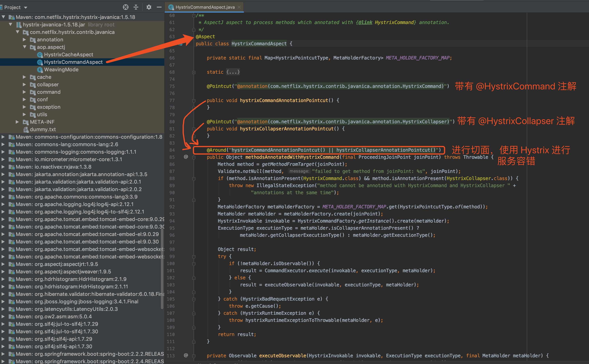Expand the META-INF folder
589x364 pixels.
[x=17, y=122]
